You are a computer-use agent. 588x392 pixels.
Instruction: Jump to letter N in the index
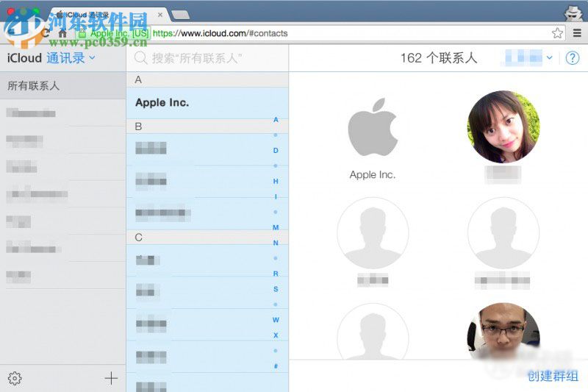276,243
